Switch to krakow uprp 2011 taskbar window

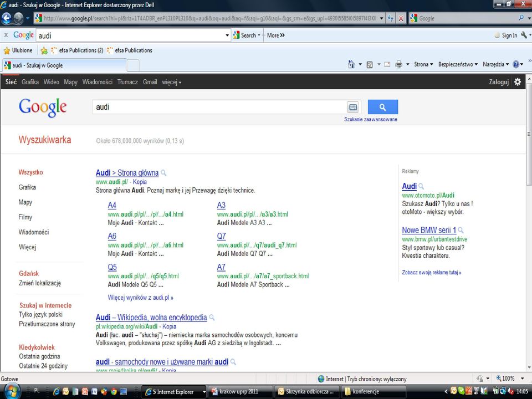pyautogui.click(x=240, y=392)
